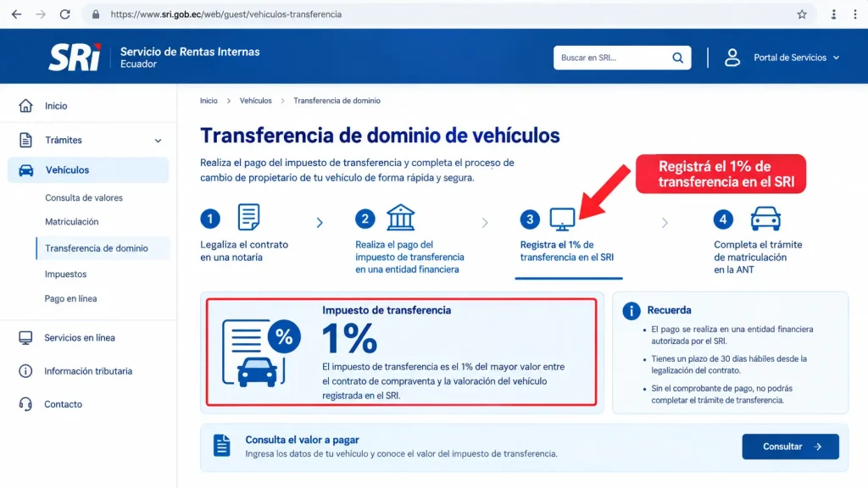
Task: Click the page title Transferencia de dominio de vehículos
Action: (380, 136)
